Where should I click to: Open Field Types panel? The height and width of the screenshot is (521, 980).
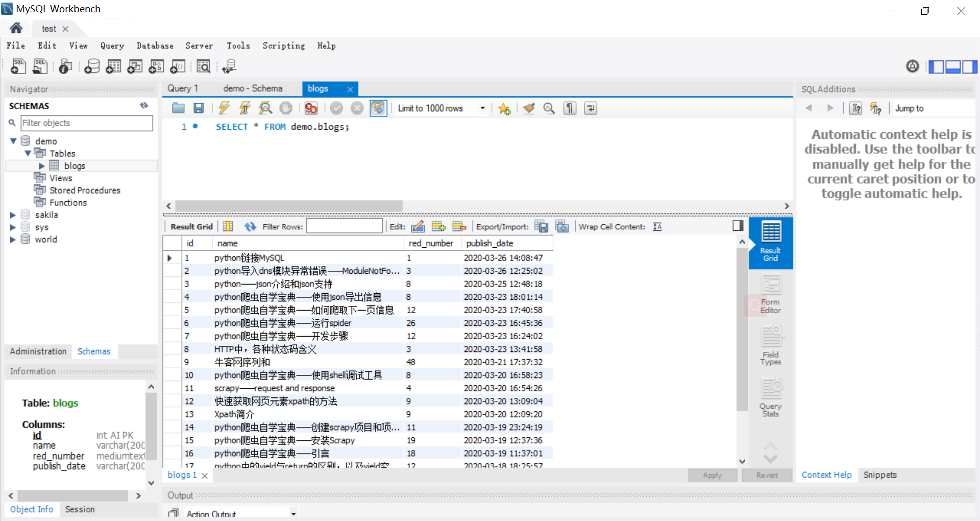pyautogui.click(x=771, y=346)
